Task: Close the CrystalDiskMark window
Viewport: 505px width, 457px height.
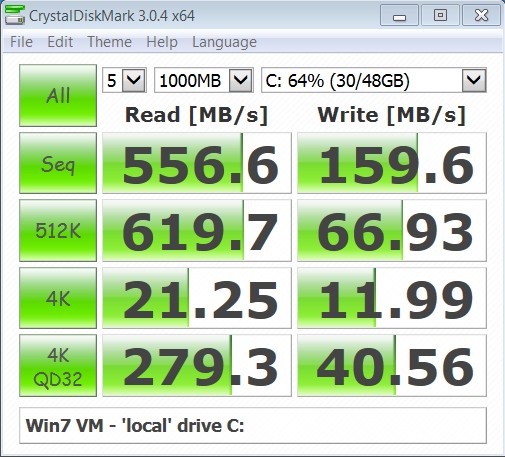Action: (x=481, y=15)
